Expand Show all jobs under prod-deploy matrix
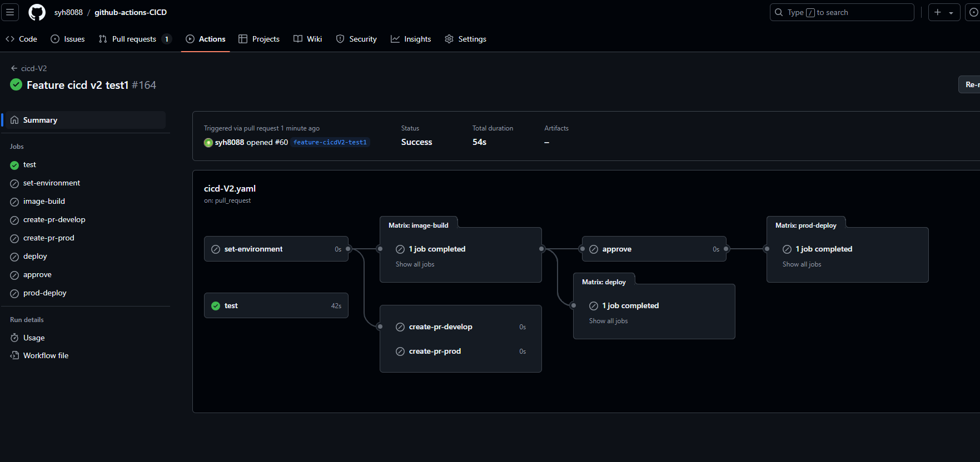 [x=802, y=264]
